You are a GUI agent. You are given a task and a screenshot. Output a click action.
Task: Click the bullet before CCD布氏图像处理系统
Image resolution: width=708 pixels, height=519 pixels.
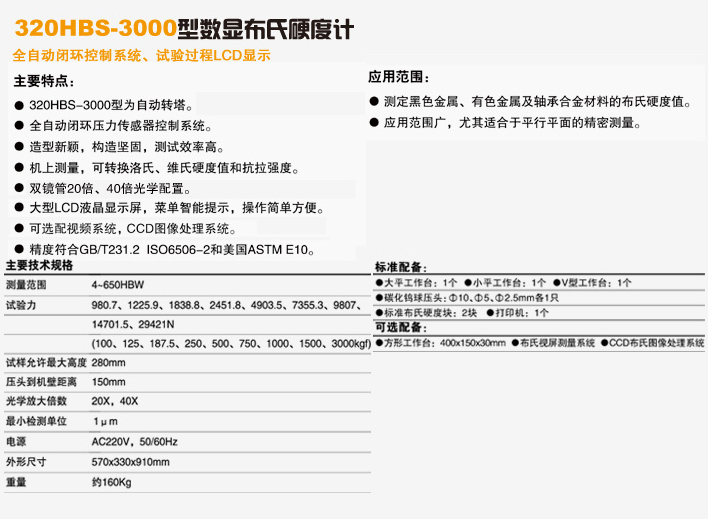pos(604,343)
